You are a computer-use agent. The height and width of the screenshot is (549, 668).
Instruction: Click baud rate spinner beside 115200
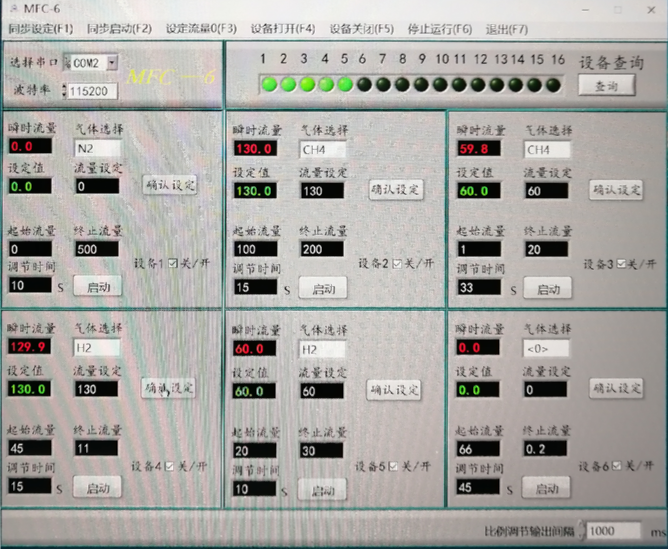(65, 92)
